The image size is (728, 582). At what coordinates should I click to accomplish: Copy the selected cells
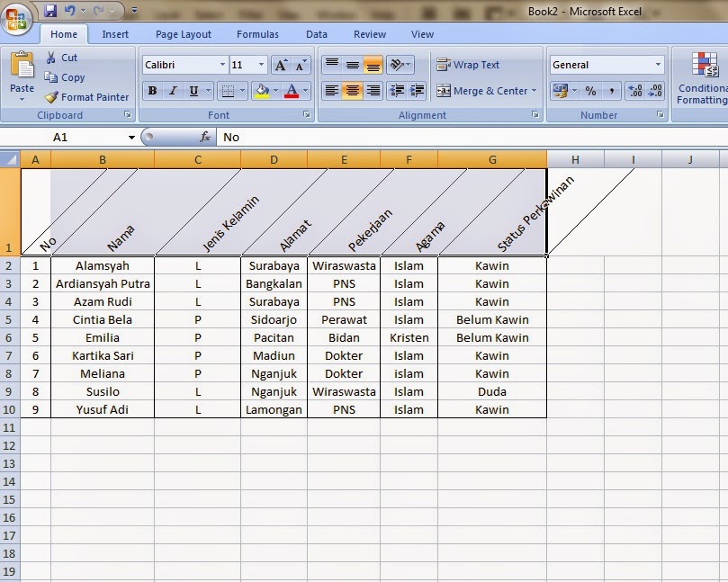coord(65,77)
